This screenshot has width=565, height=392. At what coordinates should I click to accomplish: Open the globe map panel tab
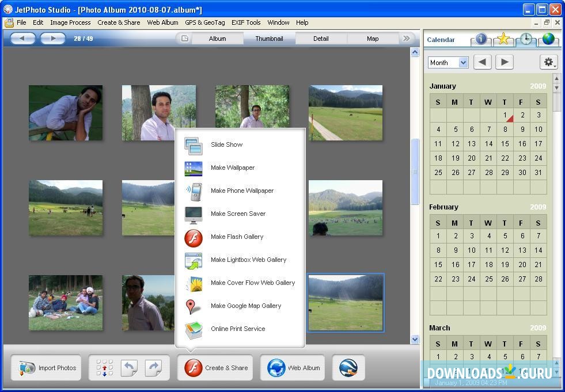[548, 39]
